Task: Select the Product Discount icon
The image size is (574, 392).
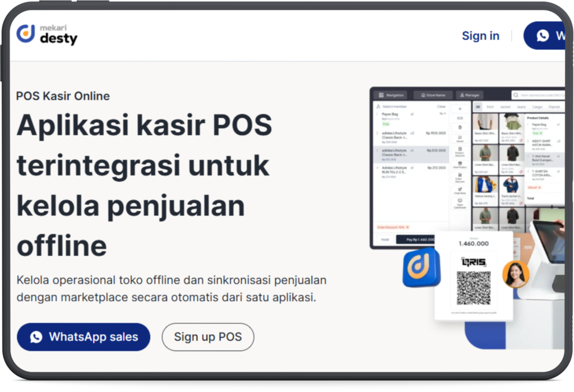Action: coord(460,151)
